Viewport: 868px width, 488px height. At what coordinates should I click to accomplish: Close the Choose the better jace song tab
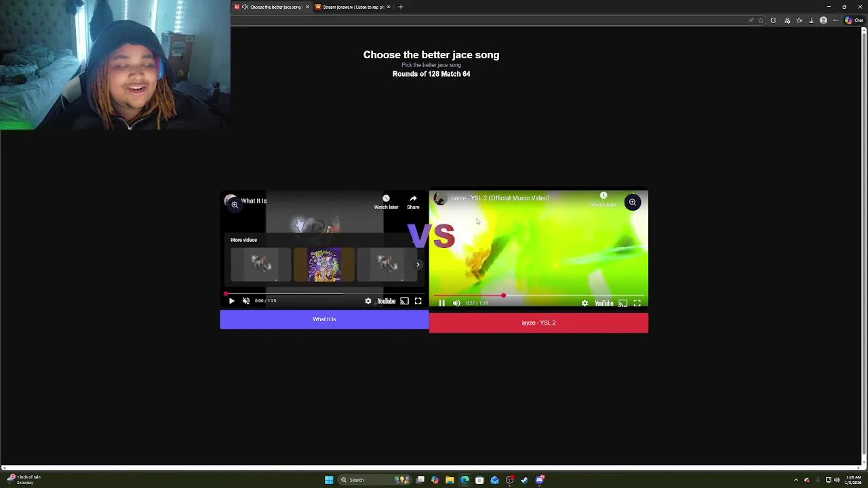point(307,7)
